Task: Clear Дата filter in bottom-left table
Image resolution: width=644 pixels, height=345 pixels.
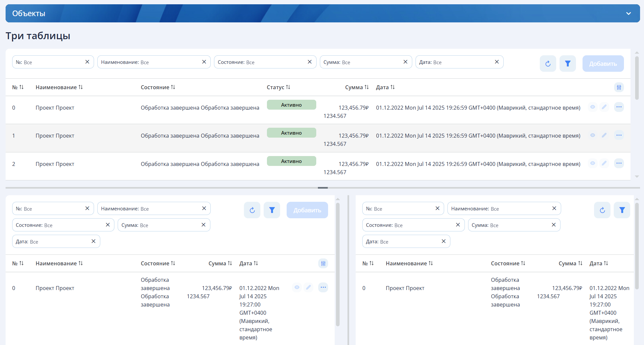Action: pos(93,241)
